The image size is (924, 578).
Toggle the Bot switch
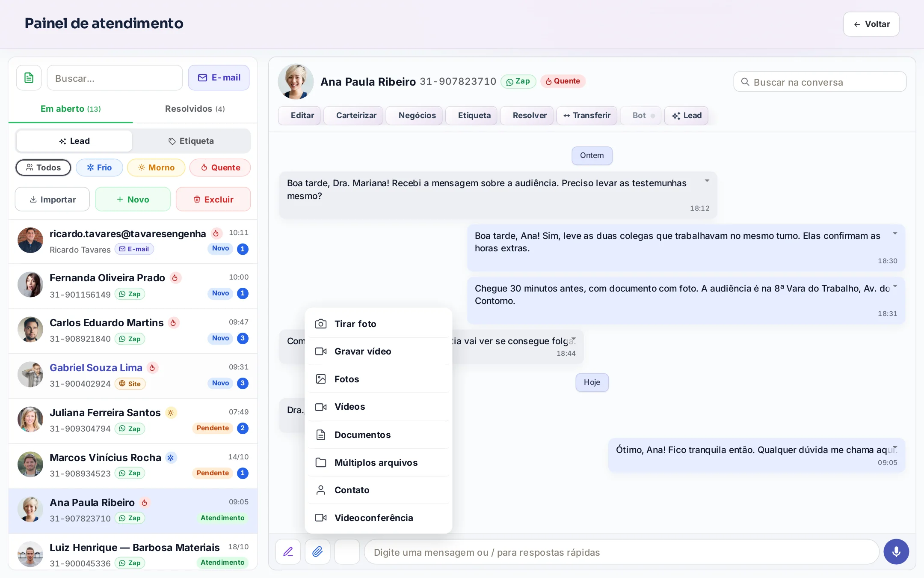point(640,116)
